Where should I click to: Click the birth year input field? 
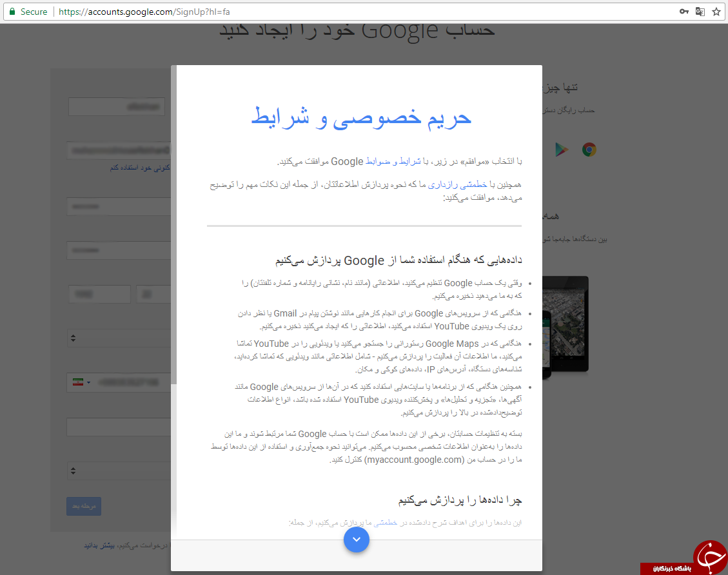[x=99, y=294]
